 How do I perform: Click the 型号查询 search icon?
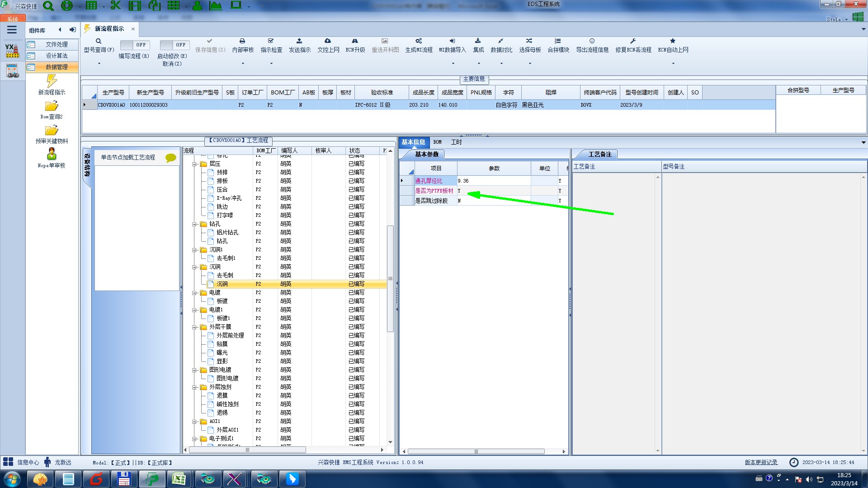point(99,41)
